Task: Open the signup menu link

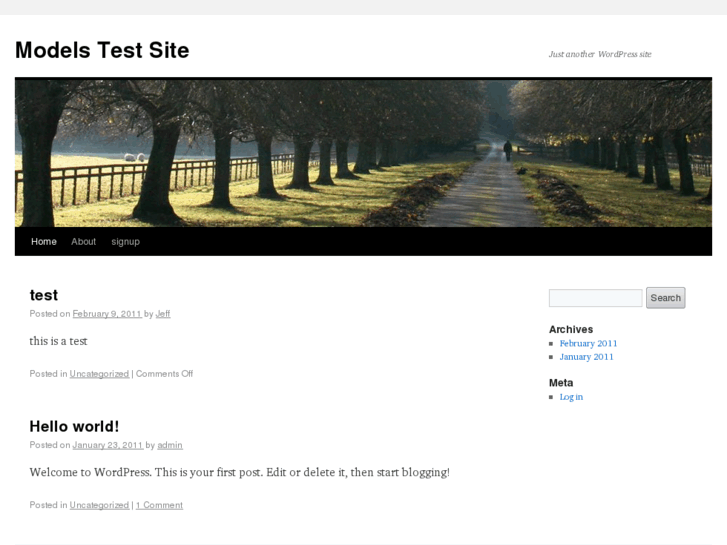Action: pos(125,242)
